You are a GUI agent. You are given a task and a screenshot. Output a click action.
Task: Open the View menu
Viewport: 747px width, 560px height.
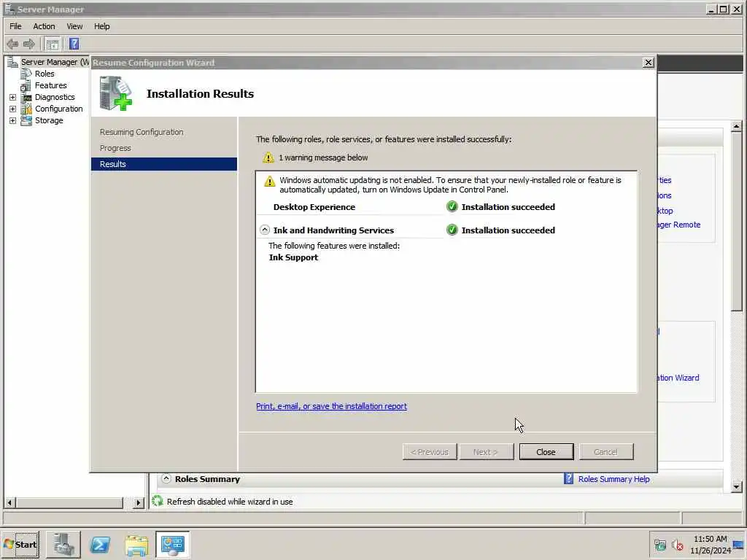click(x=74, y=26)
